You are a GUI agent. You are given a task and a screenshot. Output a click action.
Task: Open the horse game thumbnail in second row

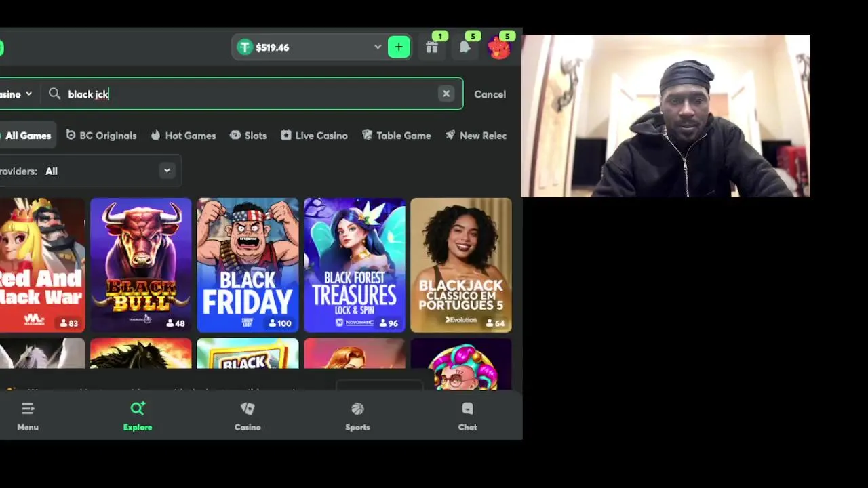[x=141, y=354]
